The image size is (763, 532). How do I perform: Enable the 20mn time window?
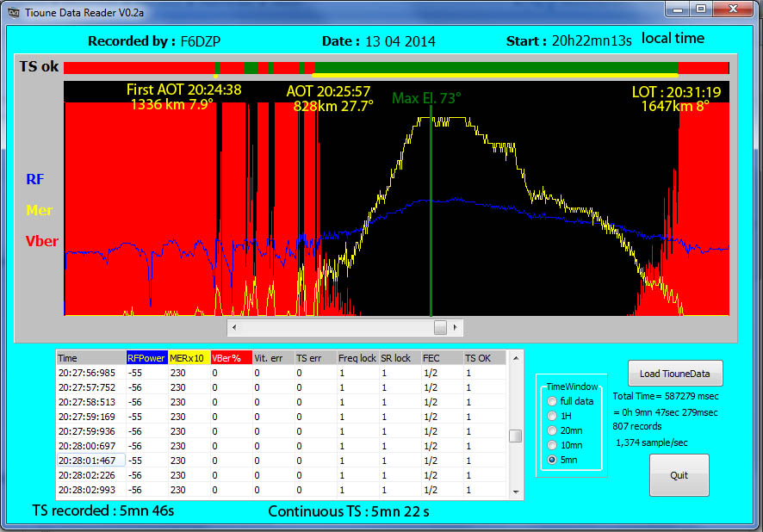551,430
